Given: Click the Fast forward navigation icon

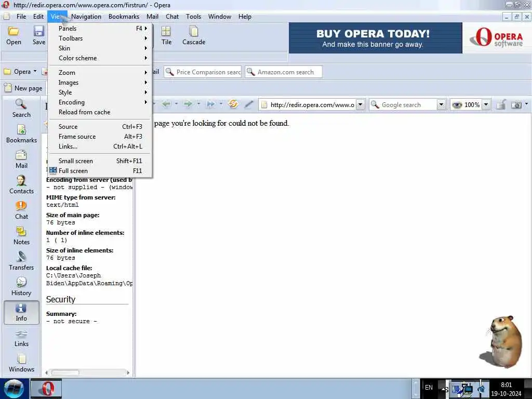Looking at the screenshot, I should pyautogui.click(x=211, y=104).
